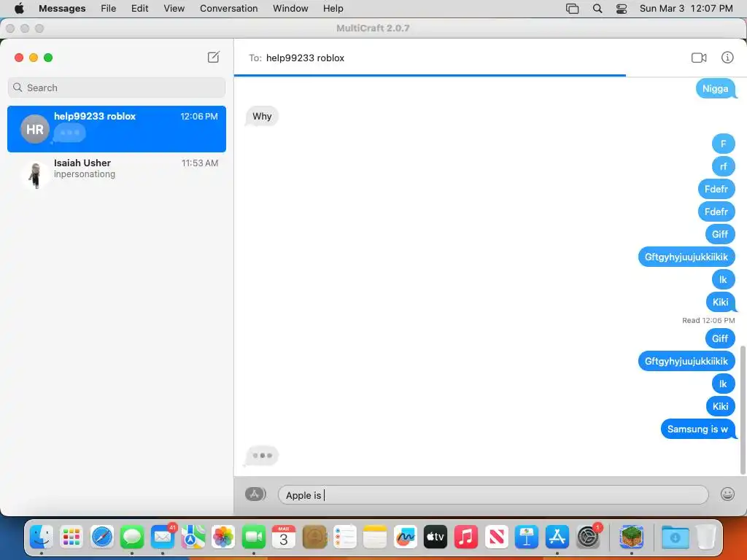The image size is (747, 560).
Task: Click the 'Read 12:06 PM' receipt text
Action: tap(708, 321)
